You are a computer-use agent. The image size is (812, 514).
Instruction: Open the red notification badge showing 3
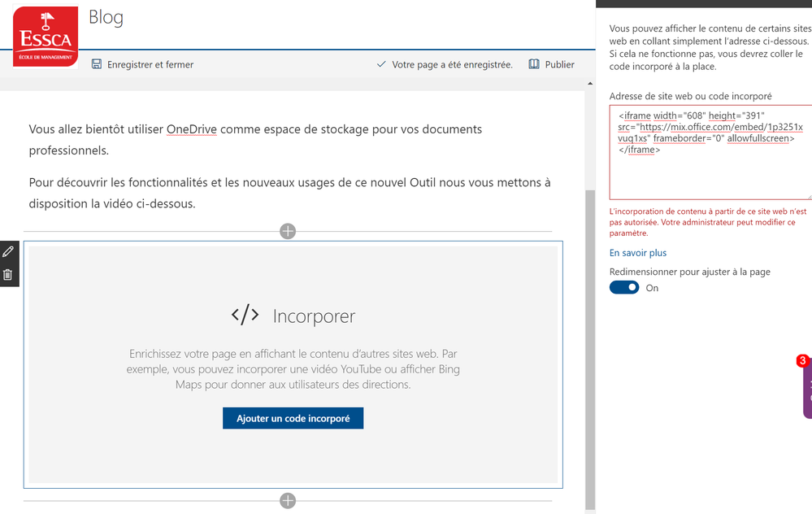tap(803, 360)
